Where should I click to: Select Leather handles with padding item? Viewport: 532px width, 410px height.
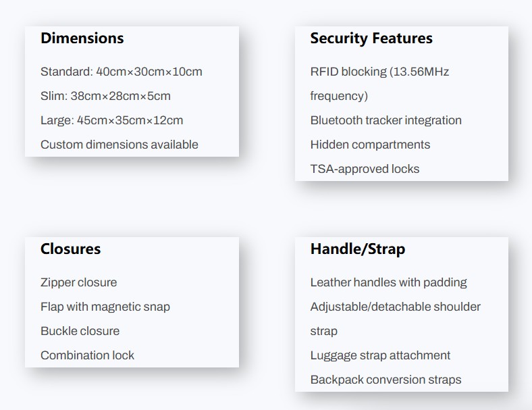388,282
